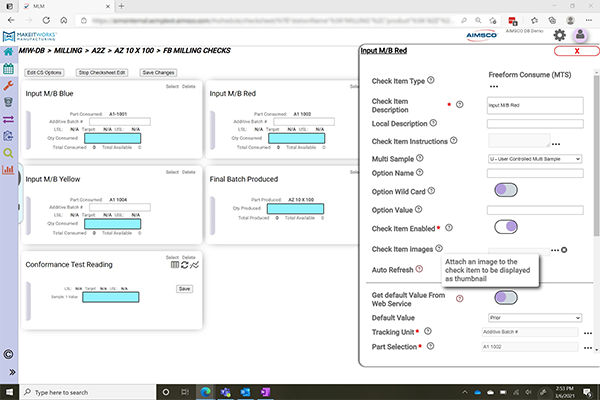600x400 pixels.
Task: Click the Check Item Description input field
Action: click(x=535, y=105)
